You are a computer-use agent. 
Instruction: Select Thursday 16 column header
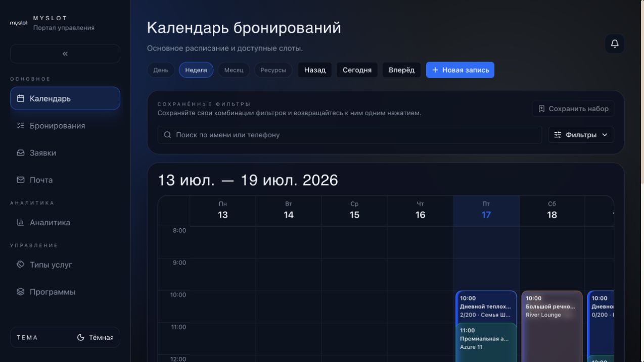[x=420, y=211]
